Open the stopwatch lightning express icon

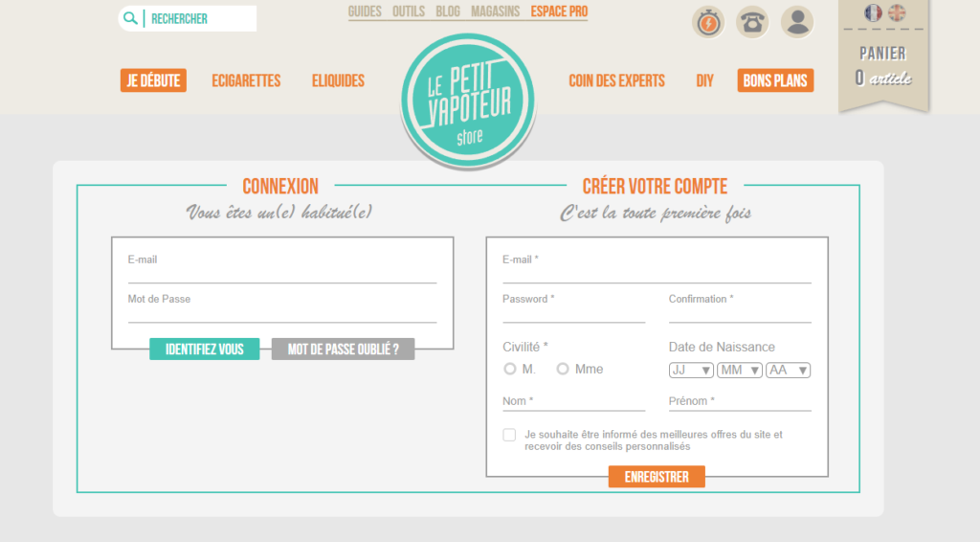(x=708, y=23)
